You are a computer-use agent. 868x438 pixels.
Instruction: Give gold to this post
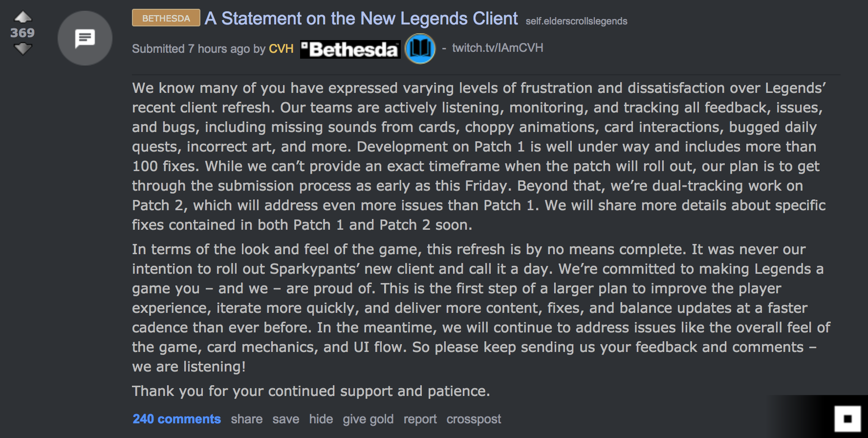[x=368, y=419]
